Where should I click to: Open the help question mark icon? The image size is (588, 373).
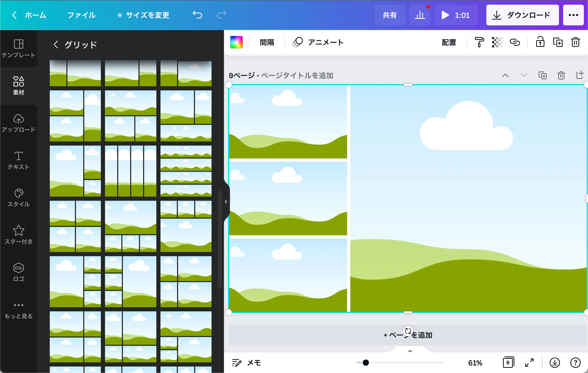[576, 363]
